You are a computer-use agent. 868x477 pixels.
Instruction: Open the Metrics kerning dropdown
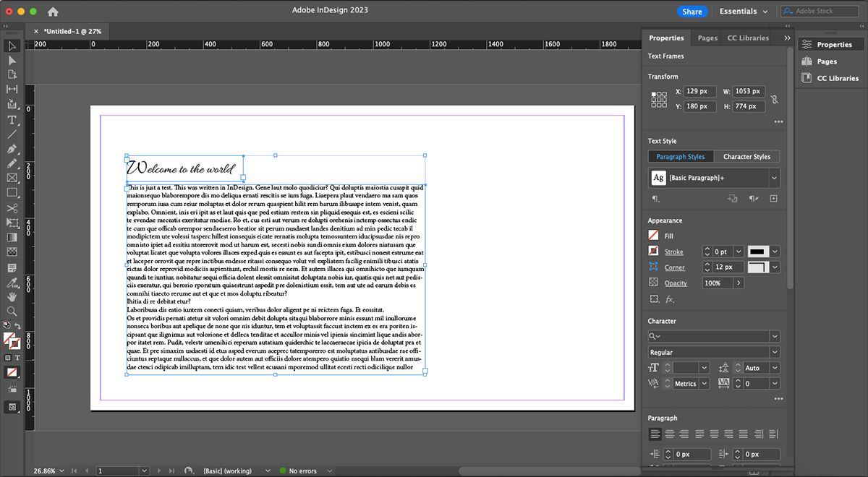tap(705, 384)
